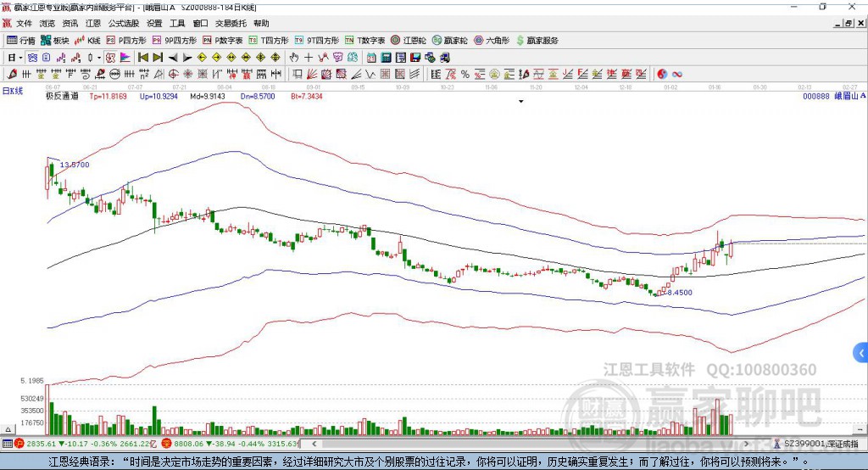Activate the crosshair cursor tool

coord(309,58)
